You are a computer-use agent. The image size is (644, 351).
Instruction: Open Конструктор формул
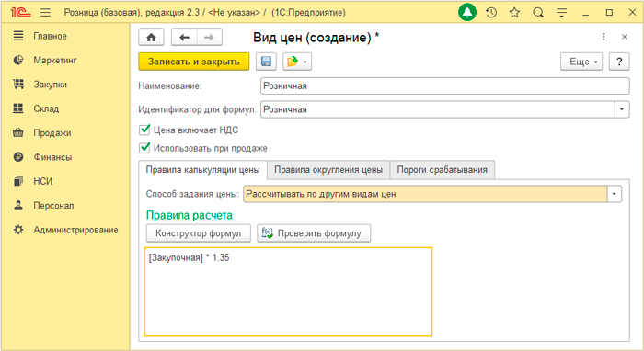pos(199,233)
